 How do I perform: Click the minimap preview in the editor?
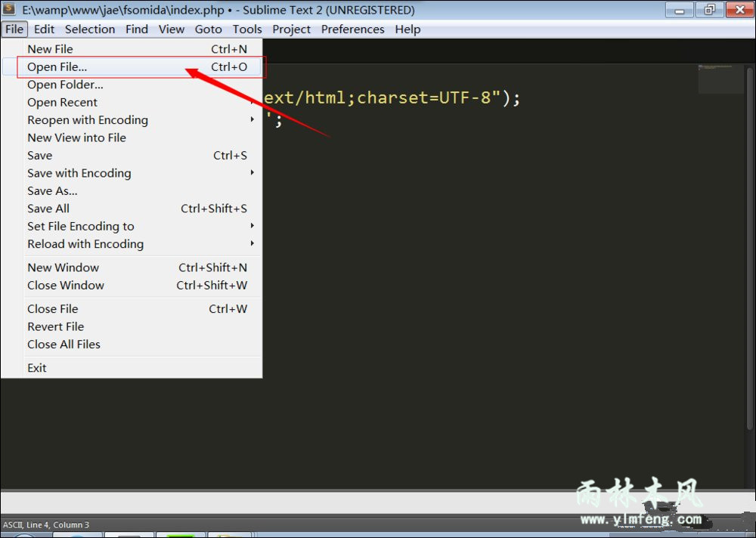point(720,79)
